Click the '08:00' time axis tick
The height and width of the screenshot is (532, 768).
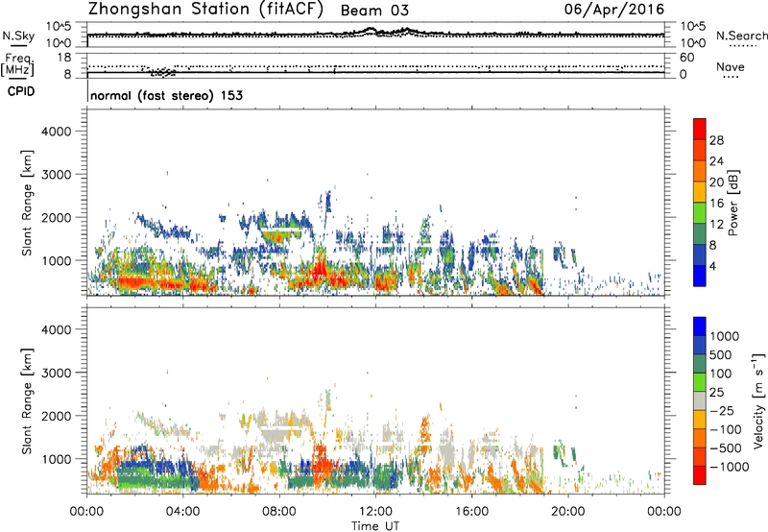(x=279, y=512)
